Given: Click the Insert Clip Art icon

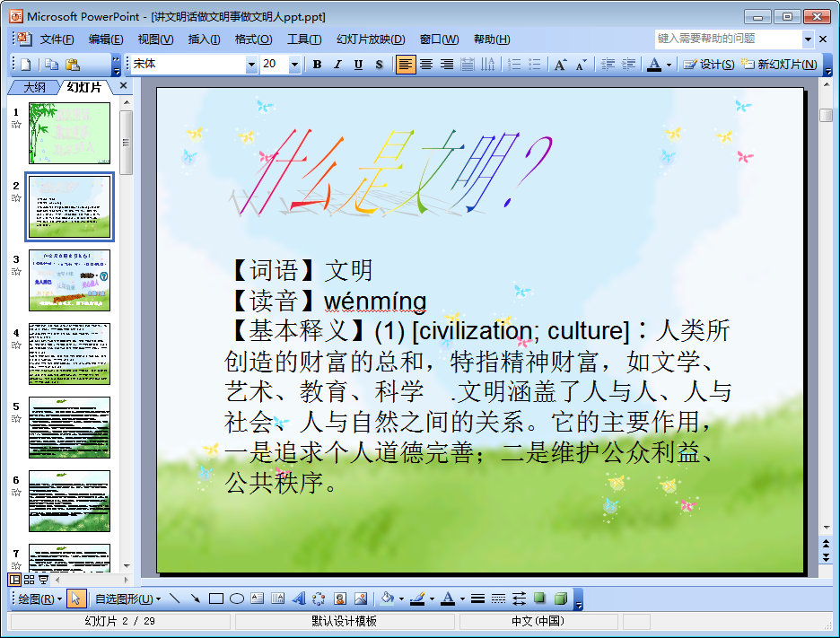Looking at the screenshot, I should click(340, 599).
